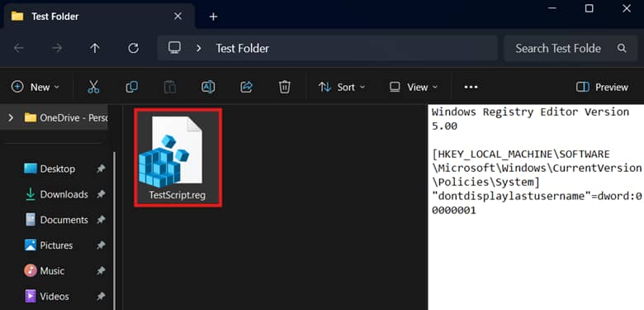Open the See more ellipsis menu

tap(471, 87)
